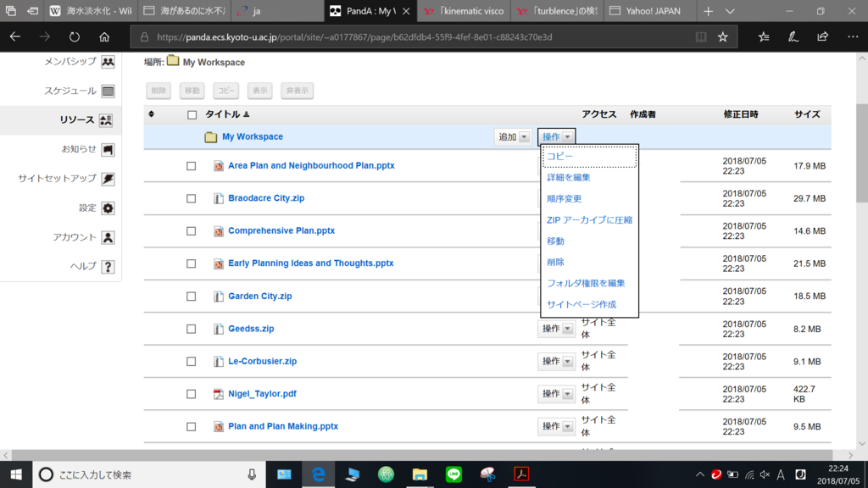Click the PDF icon of Nigel_Taylor file

point(219,394)
